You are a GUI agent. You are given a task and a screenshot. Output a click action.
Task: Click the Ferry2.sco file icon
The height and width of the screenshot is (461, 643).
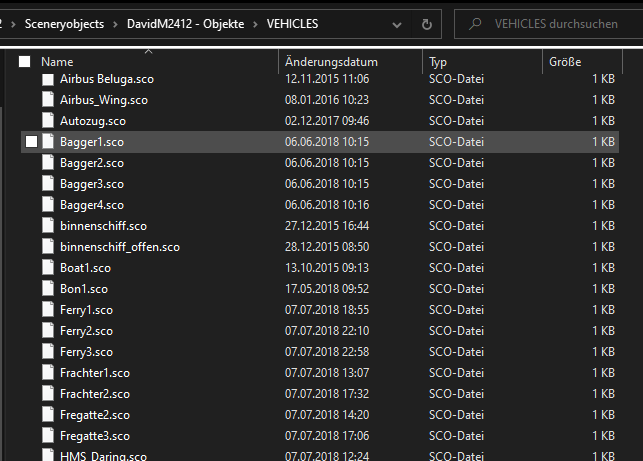click(48, 331)
